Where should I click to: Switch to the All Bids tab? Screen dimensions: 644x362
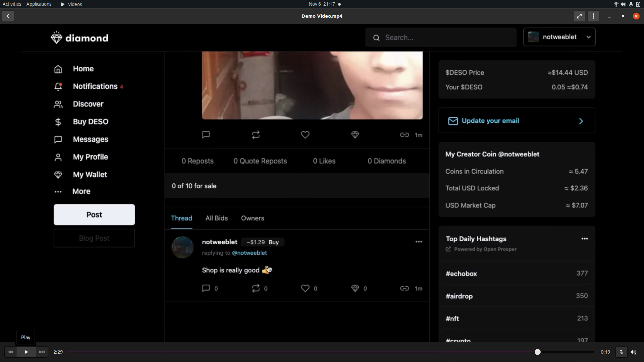(x=217, y=218)
